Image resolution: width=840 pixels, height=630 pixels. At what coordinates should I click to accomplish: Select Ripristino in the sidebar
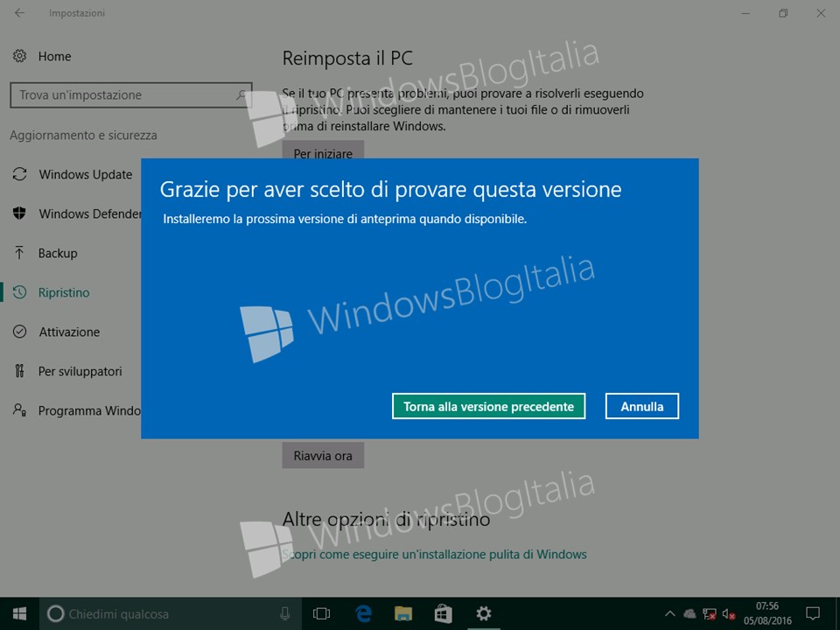point(52,292)
